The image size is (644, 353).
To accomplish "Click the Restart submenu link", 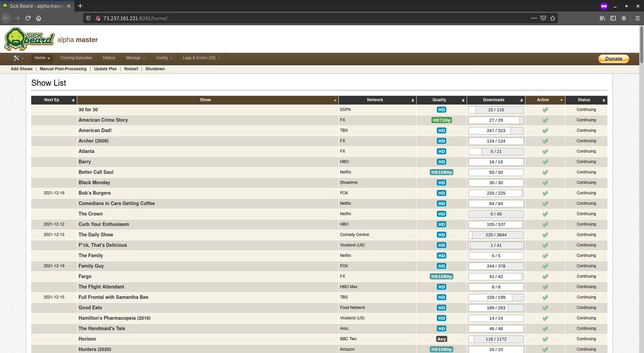I will coord(131,69).
